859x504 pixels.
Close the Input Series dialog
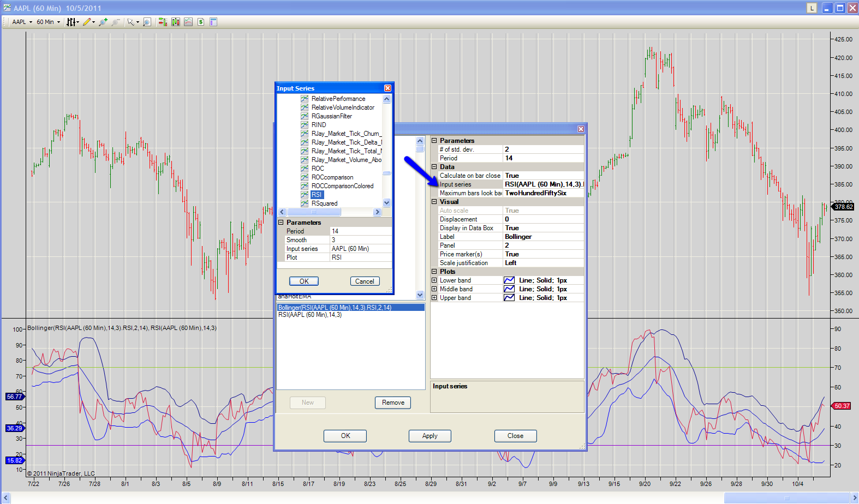[387, 88]
